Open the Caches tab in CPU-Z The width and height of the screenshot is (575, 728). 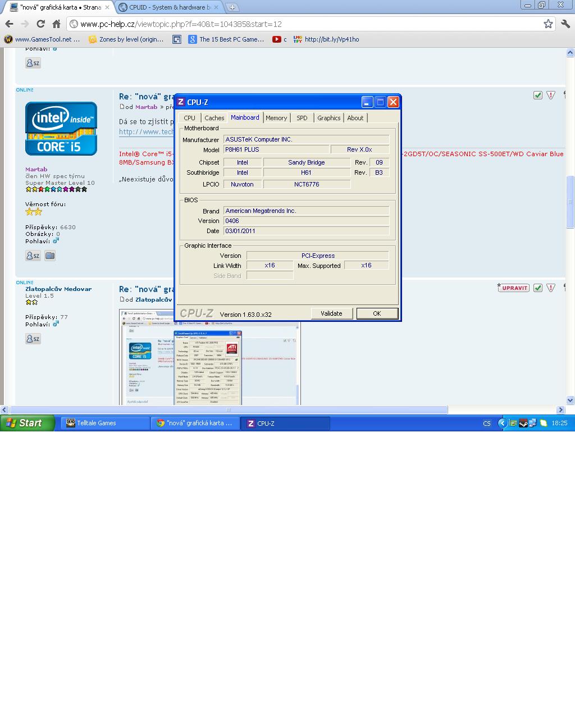[215, 118]
